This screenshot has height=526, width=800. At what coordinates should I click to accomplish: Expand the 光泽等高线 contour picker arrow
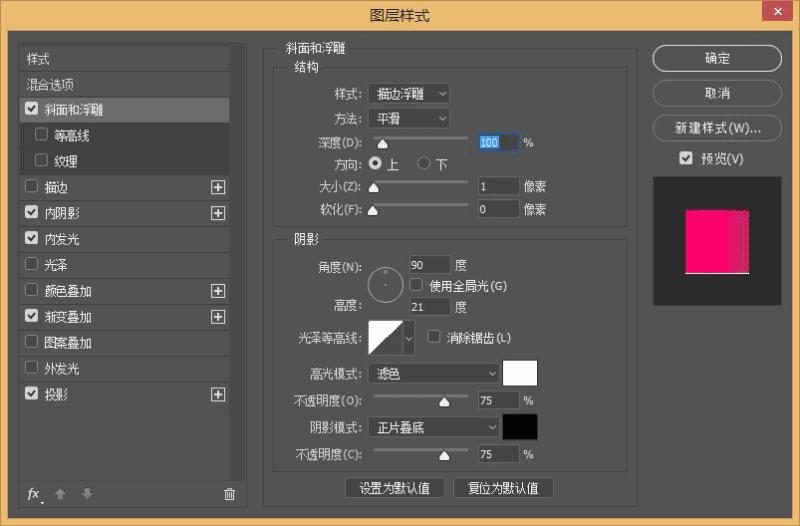[x=409, y=338]
